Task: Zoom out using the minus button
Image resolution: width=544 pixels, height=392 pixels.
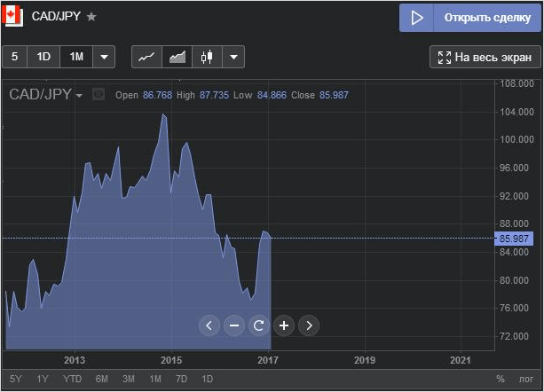Action: (x=234, y=325)
